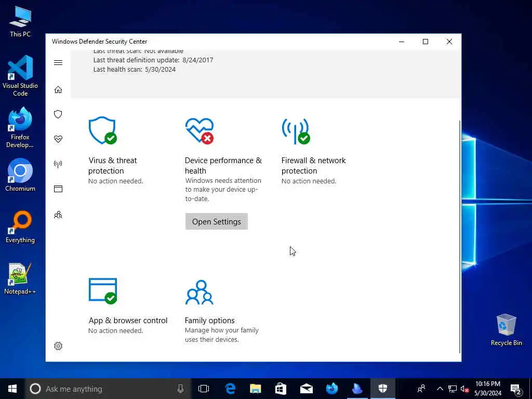Open the Firewall & network protection heading

[x=313, y=166]
